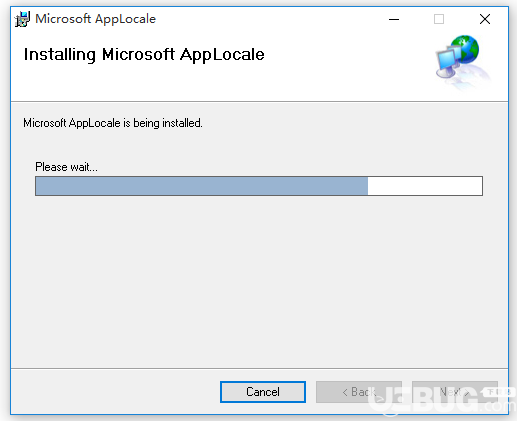
Task: Click the 'Installing Microsoft AppLocale' heading
Action: point(144,54)
